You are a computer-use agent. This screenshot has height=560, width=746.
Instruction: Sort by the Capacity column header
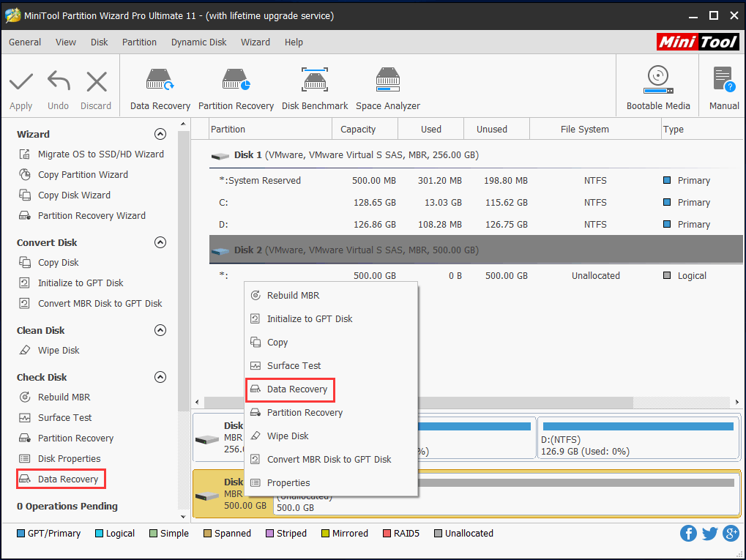coord(365,130)
